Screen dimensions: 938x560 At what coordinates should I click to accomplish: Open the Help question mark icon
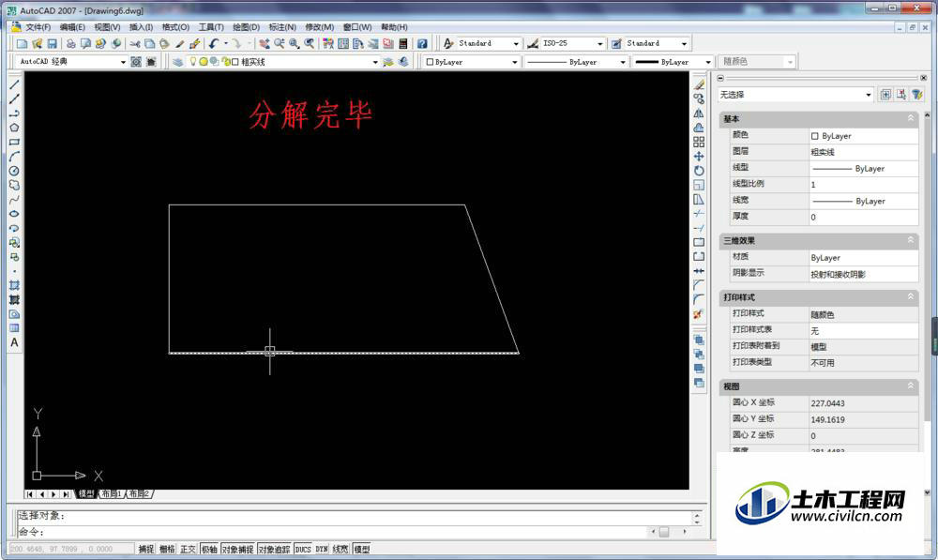(422, 44)
